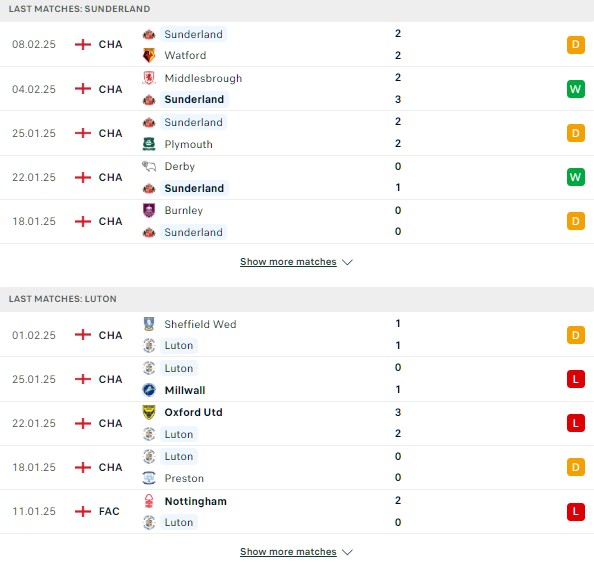Viewport: 594px width, 573px height.
Task: Open the Derby vs Sunderland match row
Action: (297, 177)
